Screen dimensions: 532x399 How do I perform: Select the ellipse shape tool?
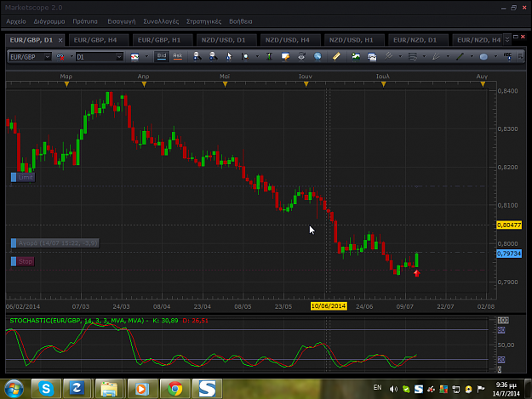click(483, 57)
